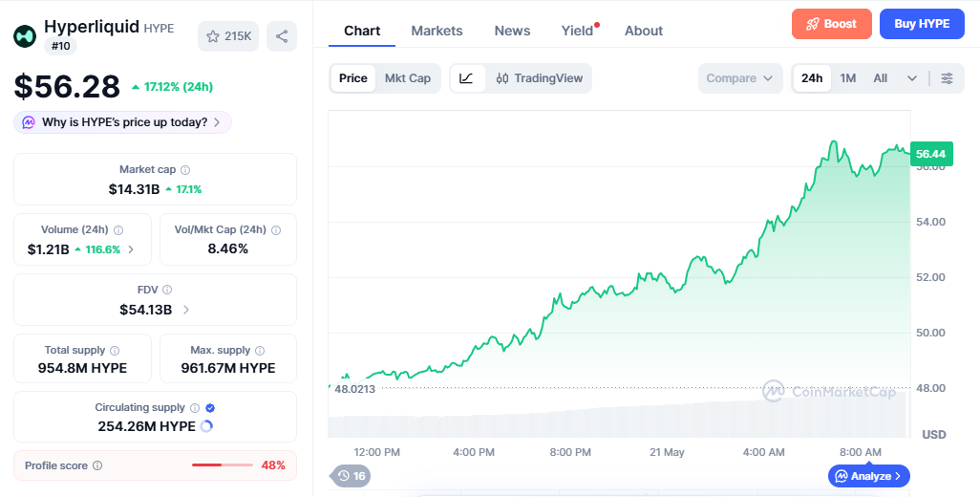Open Vol/Mkt Cap info icon

click(276, 230)
